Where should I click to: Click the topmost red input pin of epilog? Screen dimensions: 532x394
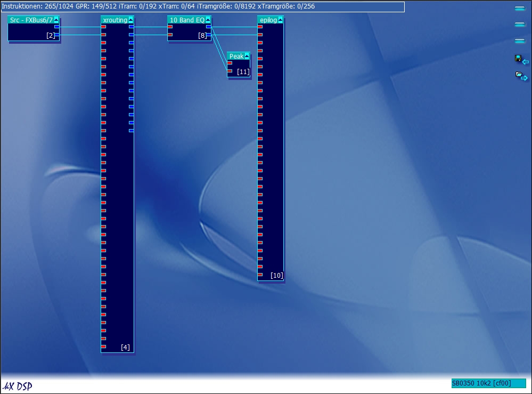pos(260,27)
